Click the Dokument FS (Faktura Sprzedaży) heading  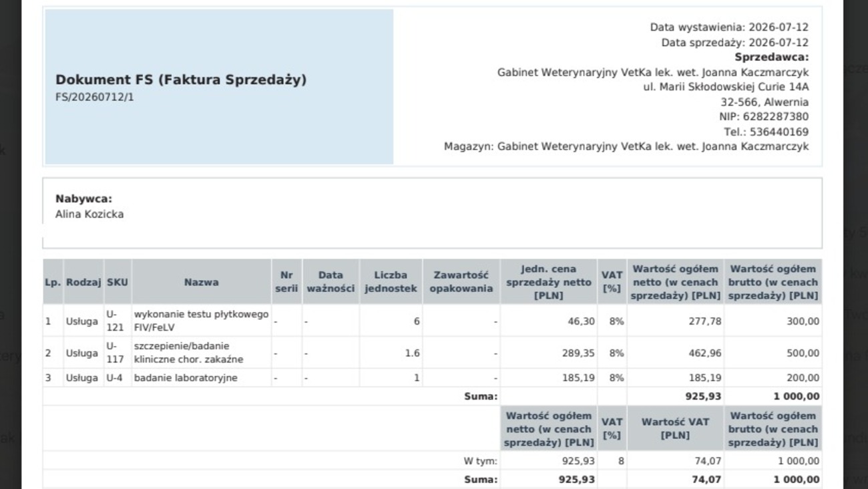pyautogui.click(x=181, y=79)
